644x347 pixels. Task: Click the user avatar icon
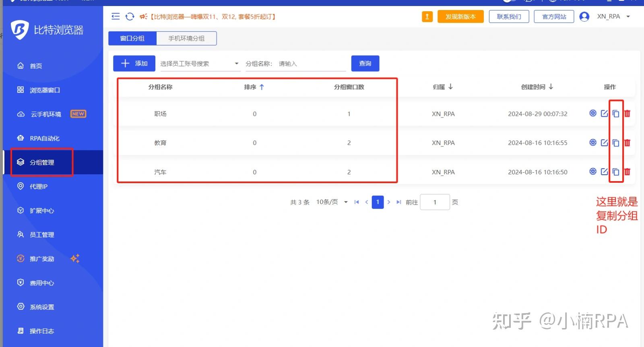[584, 17]
